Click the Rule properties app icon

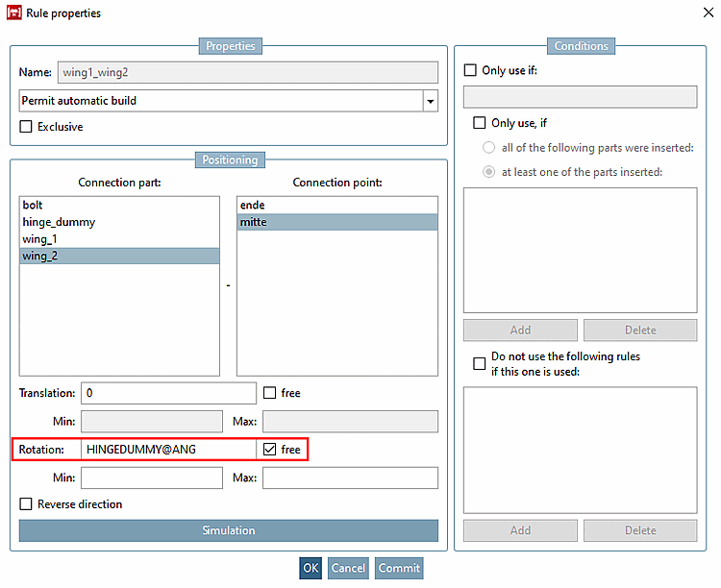coord(13,12)
